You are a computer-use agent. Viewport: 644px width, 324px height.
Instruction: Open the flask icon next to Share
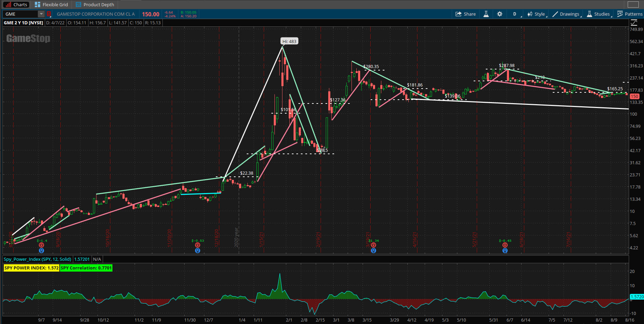pos(486,14)
